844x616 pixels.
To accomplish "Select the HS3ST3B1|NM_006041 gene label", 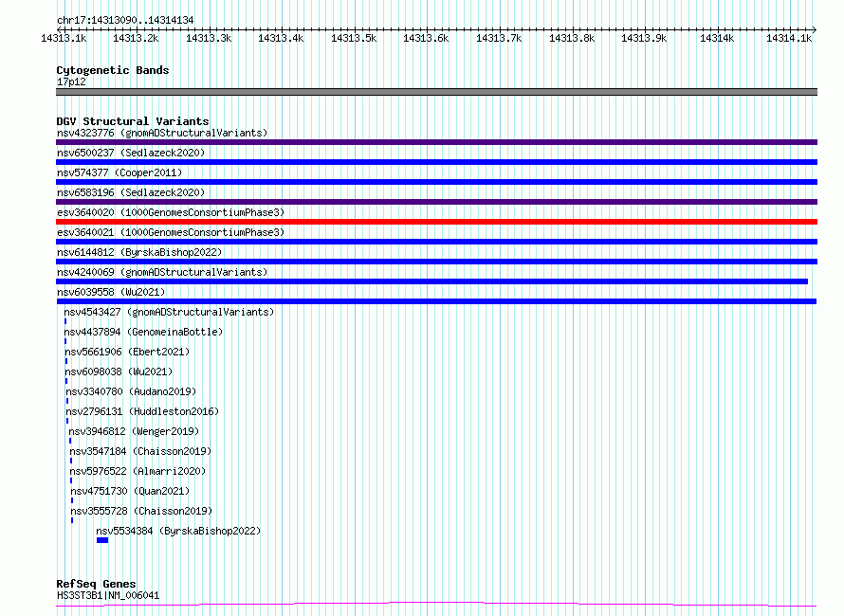I will [x=108, y=595].
